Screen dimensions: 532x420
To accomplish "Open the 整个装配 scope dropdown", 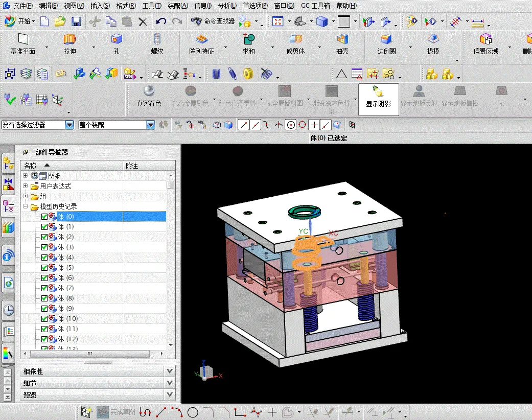I will (x=151, y=125).
